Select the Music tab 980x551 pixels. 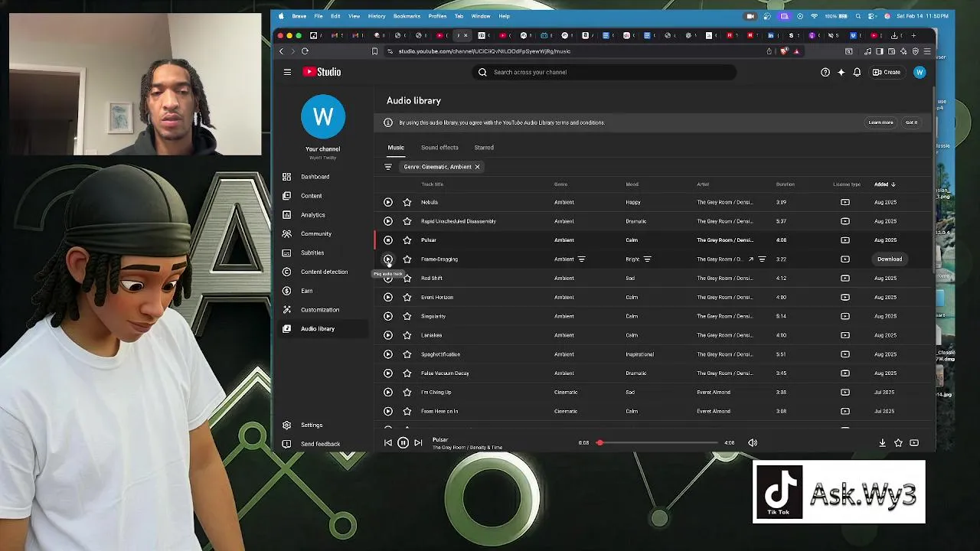click(x=396, y=148)
